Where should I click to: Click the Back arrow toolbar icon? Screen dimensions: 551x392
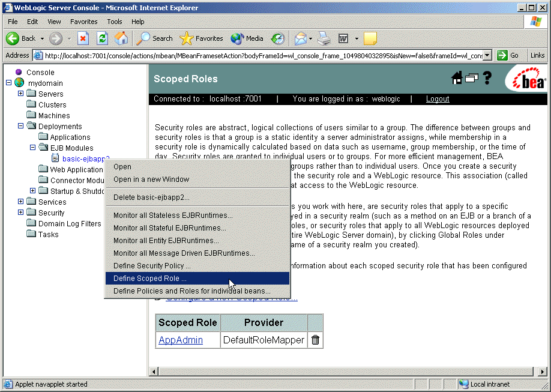(x=13, y=38)
